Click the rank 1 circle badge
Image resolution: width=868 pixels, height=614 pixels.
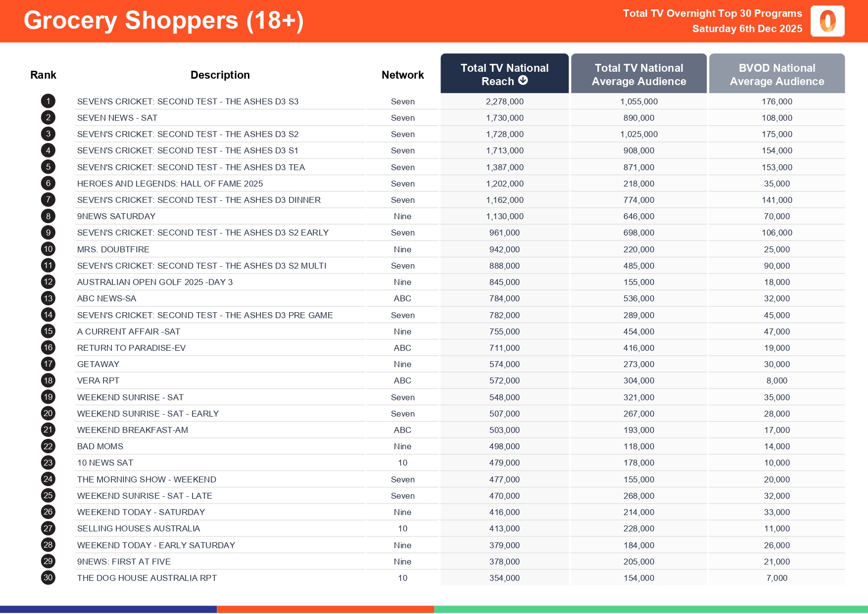coord(48,101)
